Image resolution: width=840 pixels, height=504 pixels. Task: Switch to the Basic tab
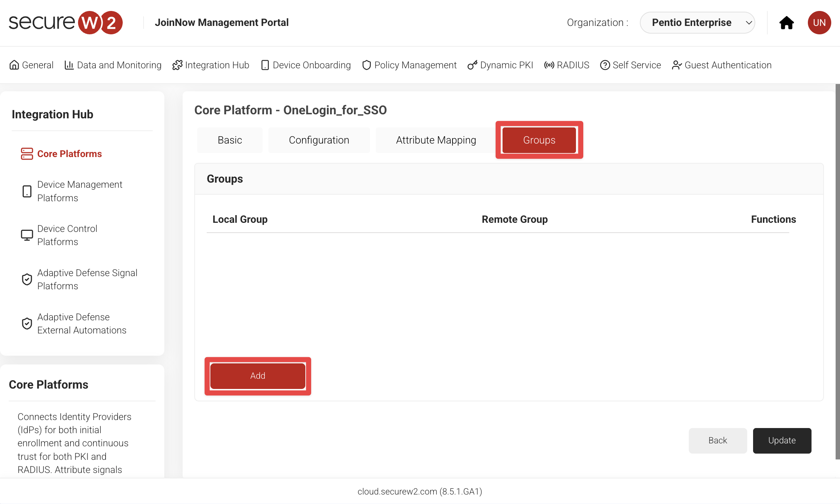click(x=230, y=140)
